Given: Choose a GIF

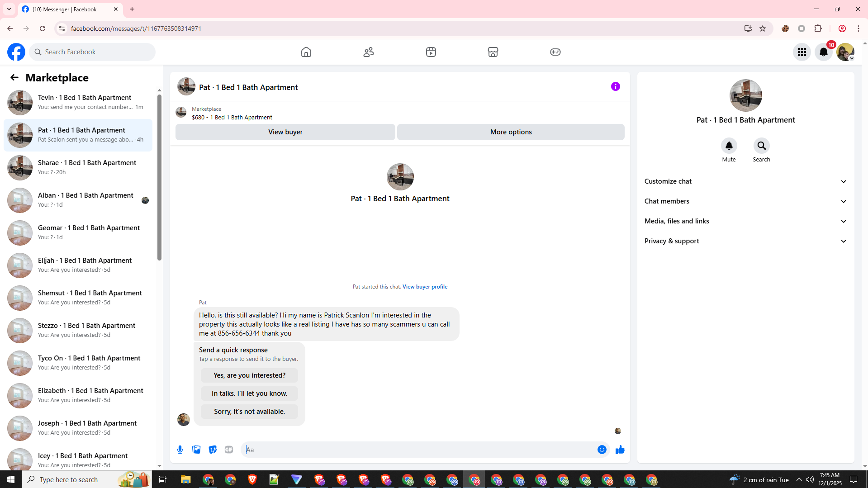Looking at the screenshot, I should click(229, 450).
